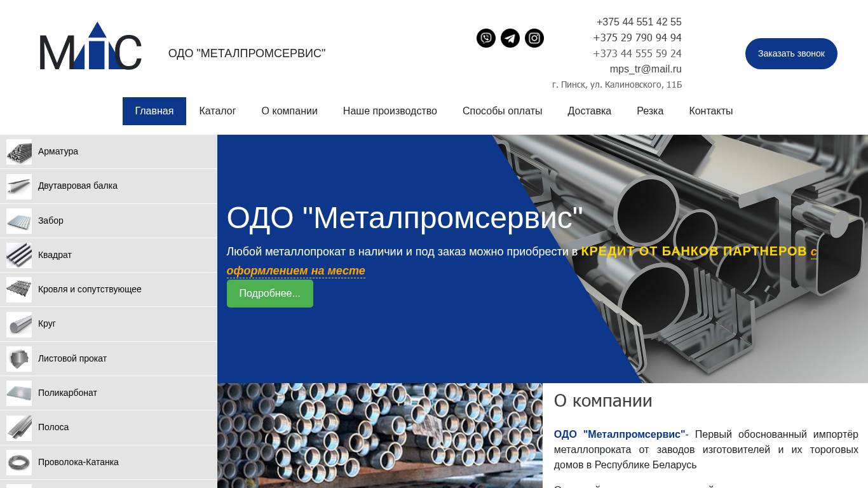Click the Квадрат category thumbnail
868x488 pixels.
pyautogui.click(x=19, y=255)
